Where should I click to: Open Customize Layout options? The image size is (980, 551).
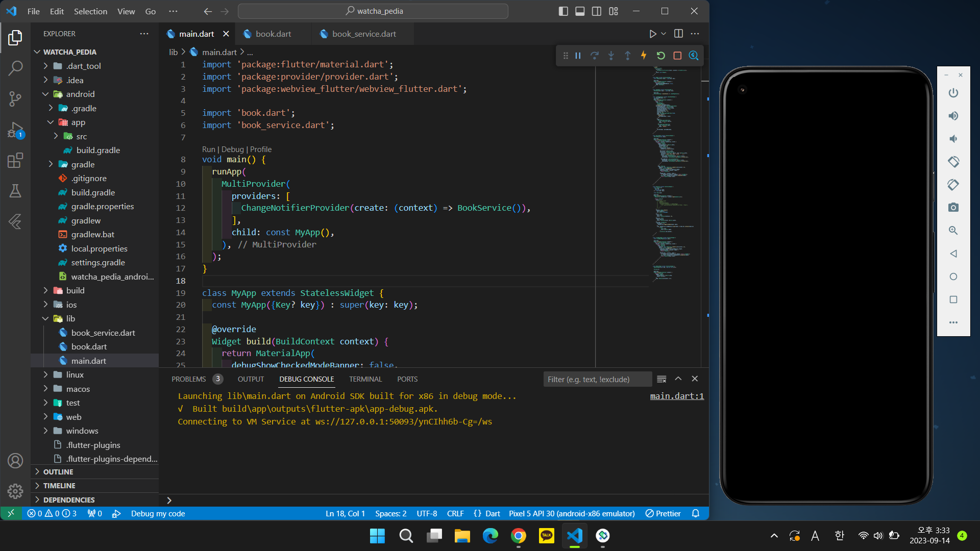tap(614, 11)
